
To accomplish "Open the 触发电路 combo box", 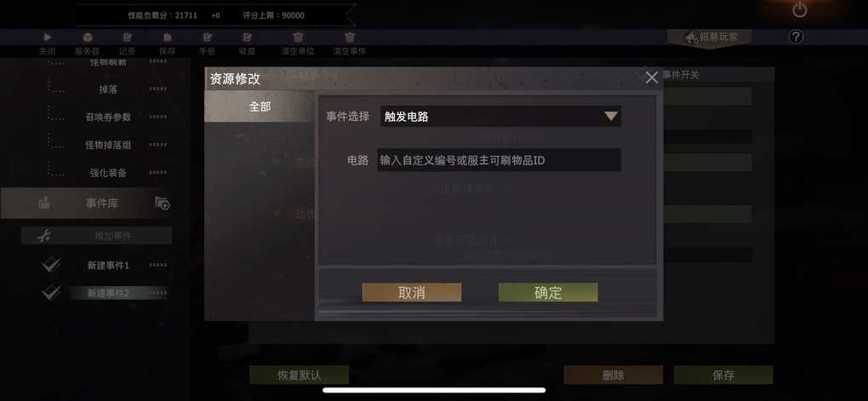I will pos(500,117).
